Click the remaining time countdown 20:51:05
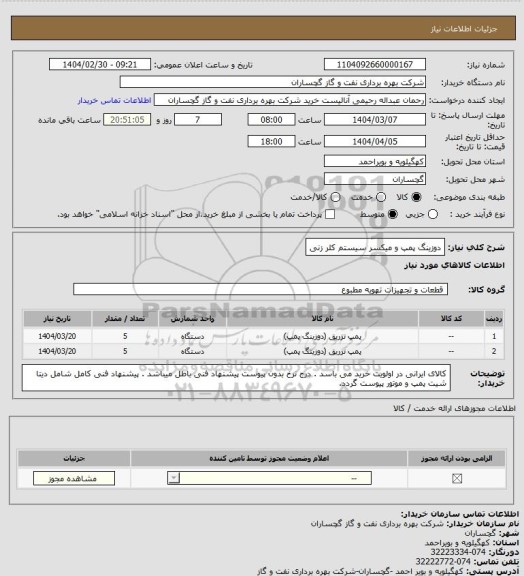 click(x=127, y=120)
